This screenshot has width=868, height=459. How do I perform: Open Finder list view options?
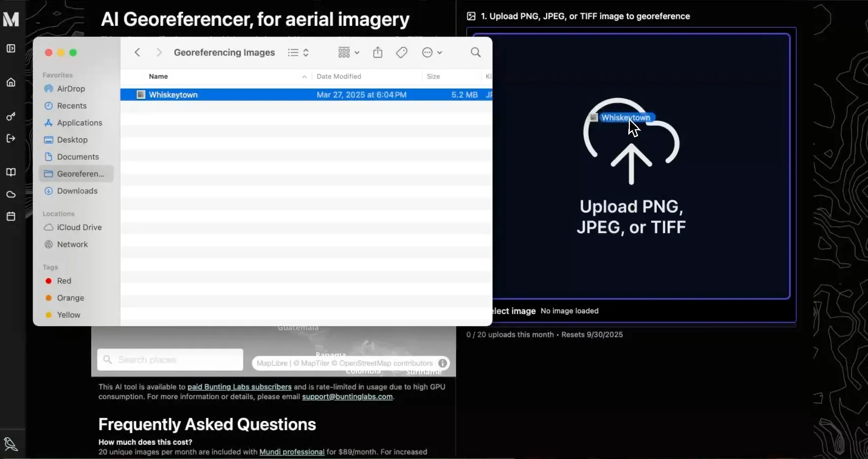(x=298, y=52)
